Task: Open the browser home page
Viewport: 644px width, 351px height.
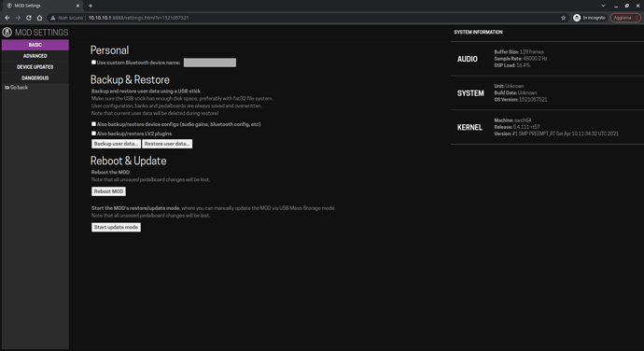Action: point(39,18)
